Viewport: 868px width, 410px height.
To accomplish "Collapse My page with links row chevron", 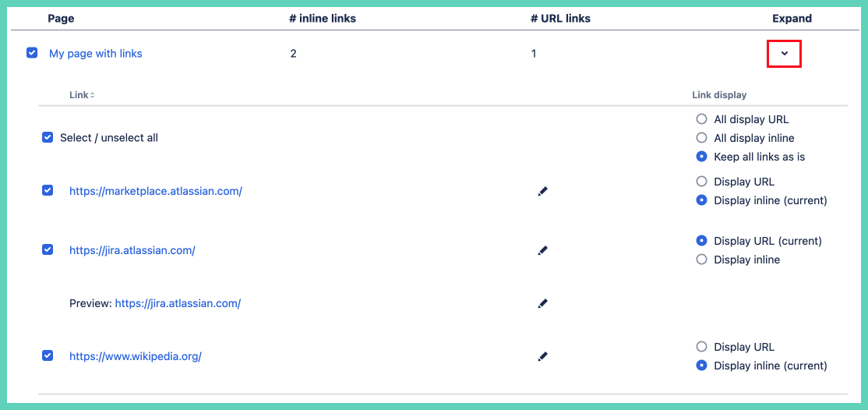I will click(x=785, y=53).
